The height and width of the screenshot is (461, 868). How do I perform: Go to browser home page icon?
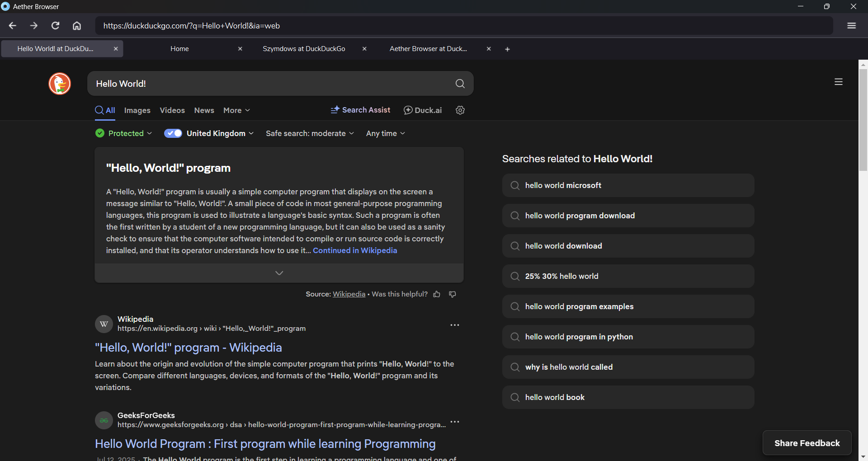click(x=77, y=26)
